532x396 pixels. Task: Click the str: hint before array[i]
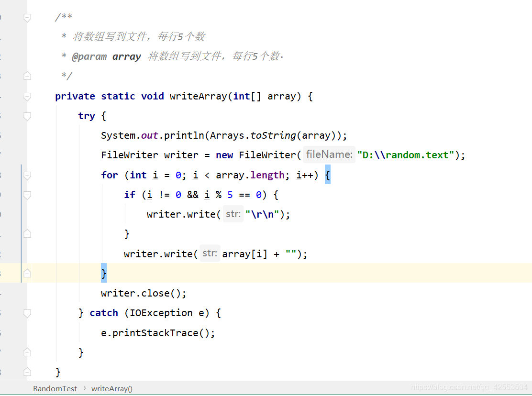pyautogui.click(x=210, y=253)
